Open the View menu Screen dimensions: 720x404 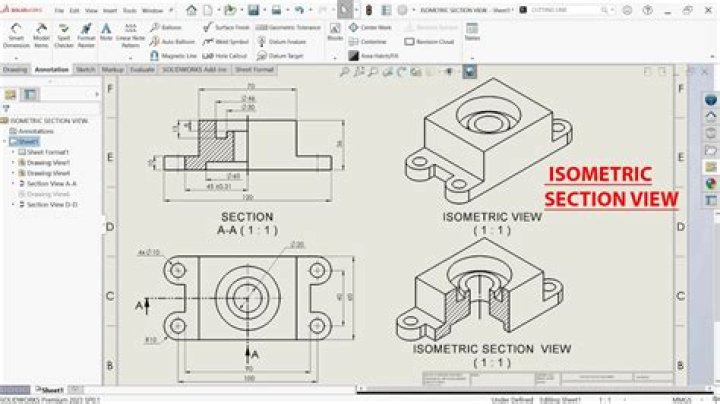91,11
